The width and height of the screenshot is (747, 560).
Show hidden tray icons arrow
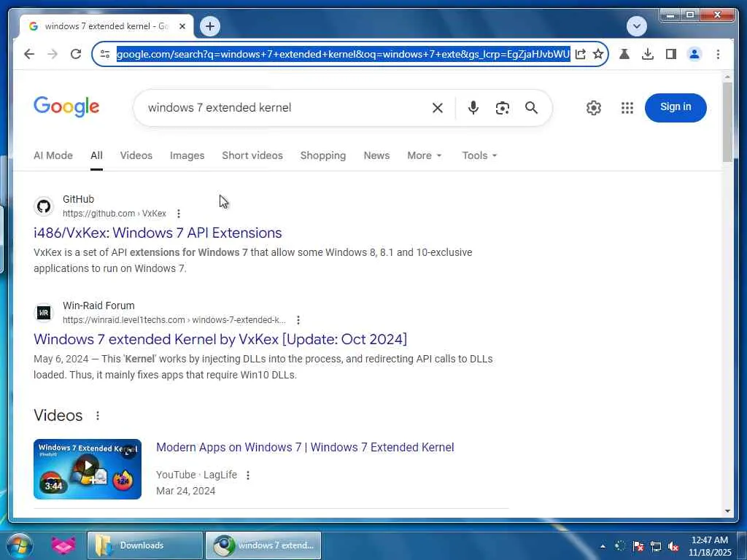tap(603, 546)
